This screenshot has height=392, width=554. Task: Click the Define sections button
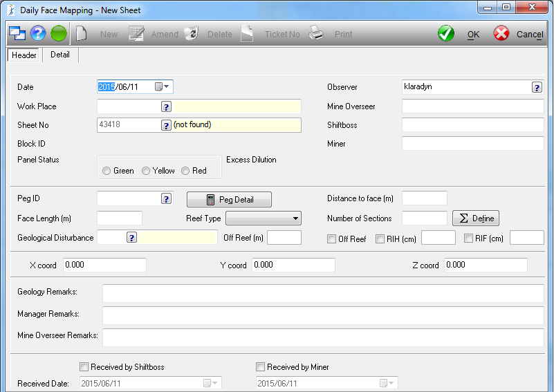(476, 218)
